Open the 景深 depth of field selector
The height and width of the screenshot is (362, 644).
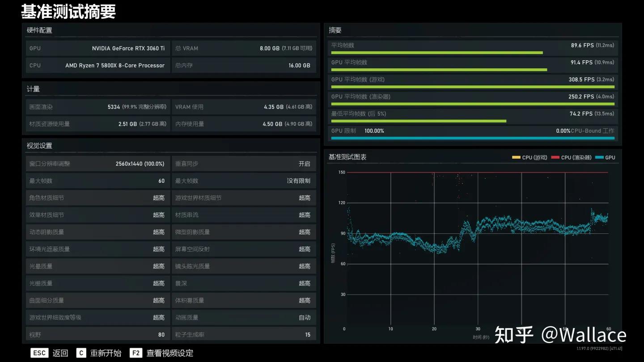(244, 283)
